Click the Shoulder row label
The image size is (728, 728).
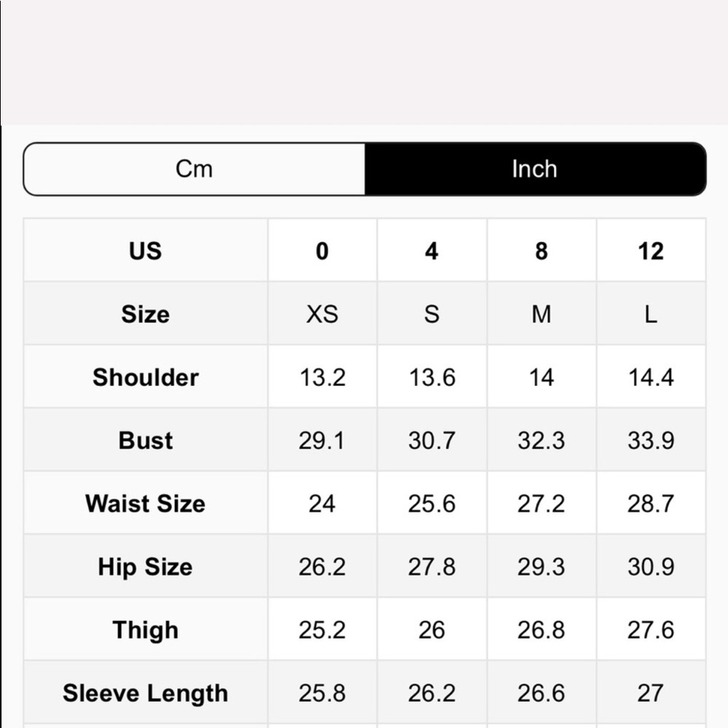[146, 377]
